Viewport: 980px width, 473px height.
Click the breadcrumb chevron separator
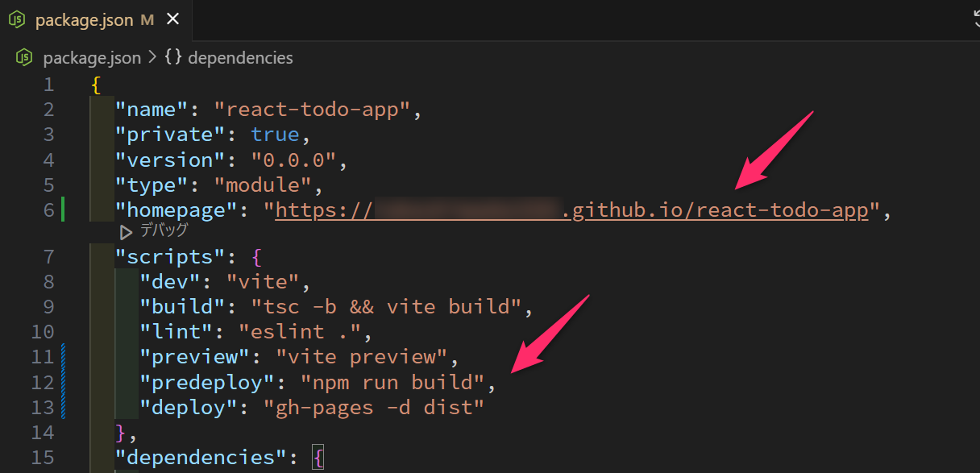[152, 58]
